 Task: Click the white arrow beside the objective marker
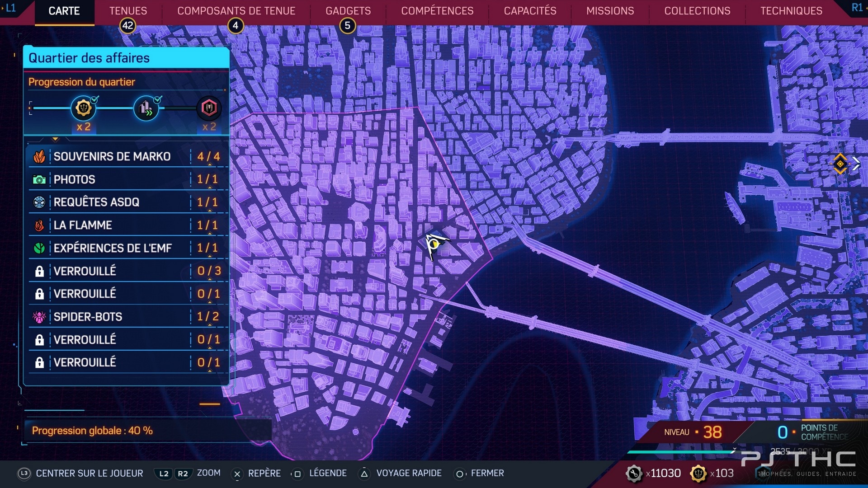click(x=856, y=164)
